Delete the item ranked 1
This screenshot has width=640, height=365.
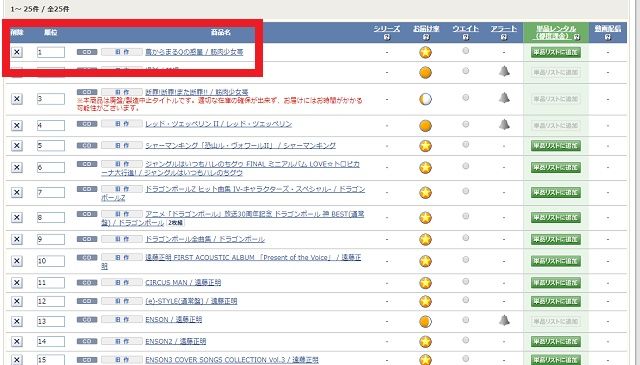[17, 52]
